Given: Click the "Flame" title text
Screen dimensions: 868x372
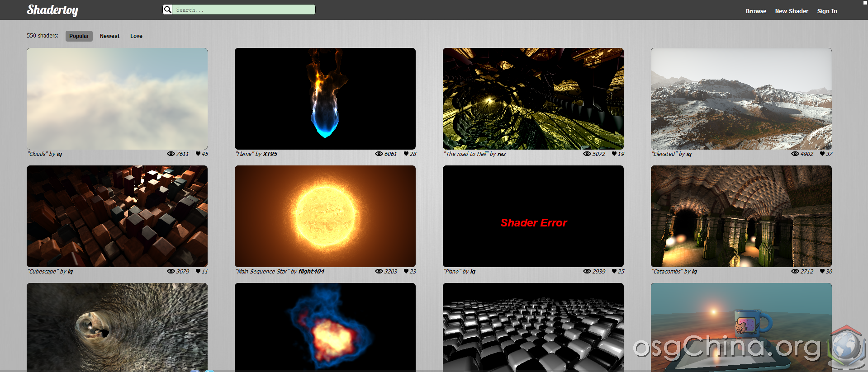Looking at the screenshot, I should (245, 154).
